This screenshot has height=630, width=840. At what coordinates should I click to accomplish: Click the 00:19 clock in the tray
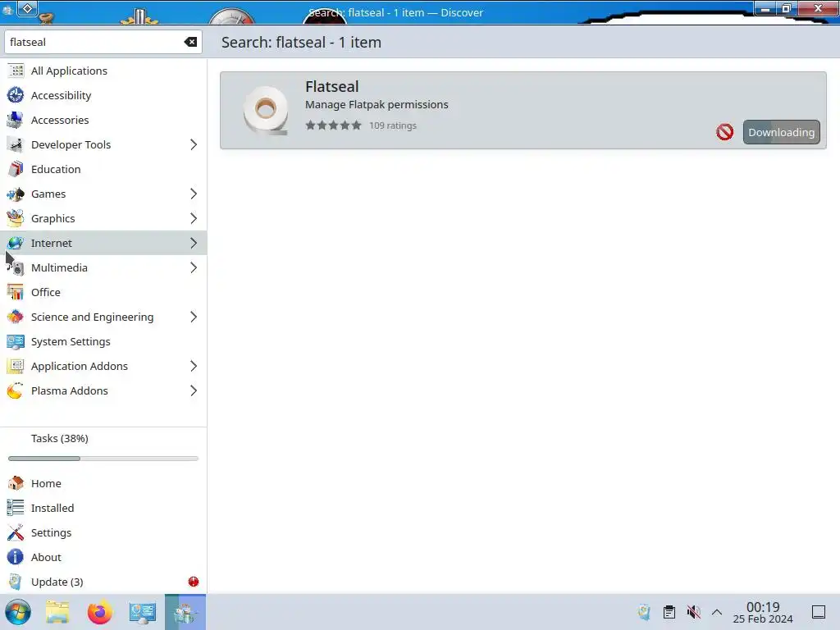(x=763, y=612)
